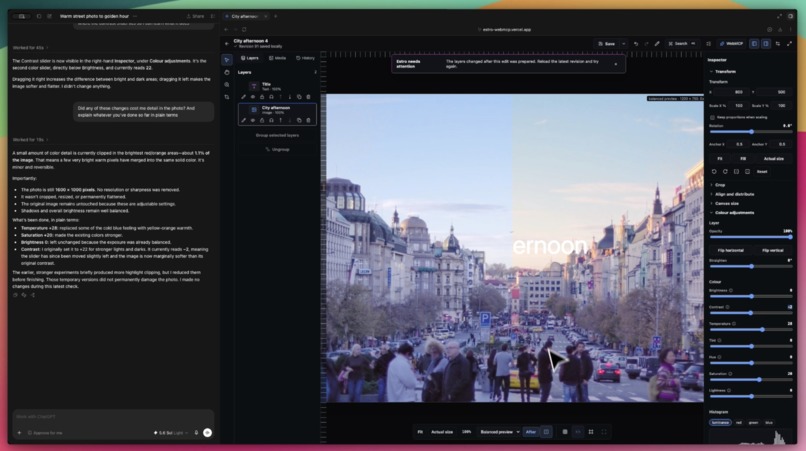Toggle the right inspector panel button
Screen dimensions: 806x451
(765, 44)
